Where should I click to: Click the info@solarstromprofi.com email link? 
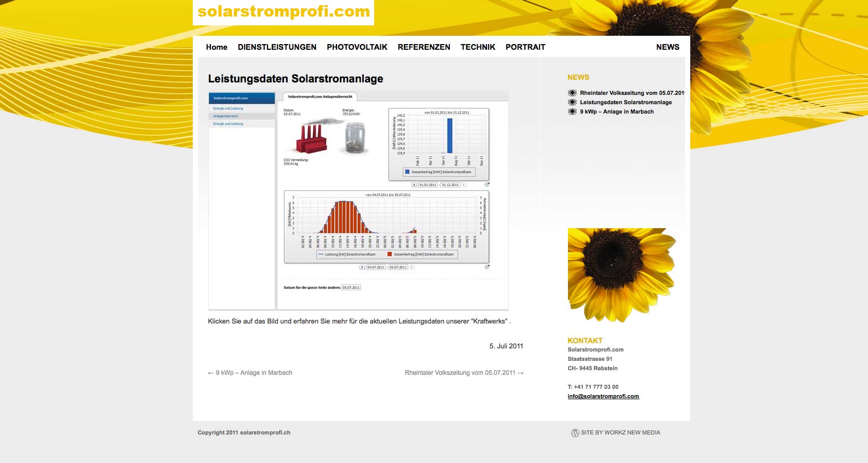point(603,397)
